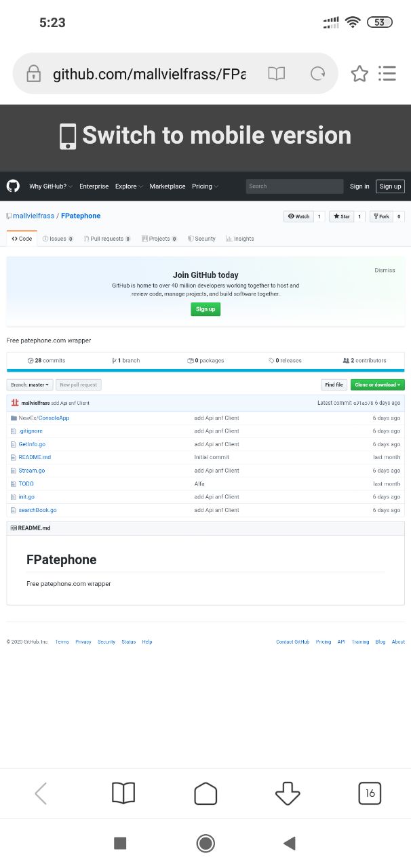Screen dimensions: 411x868
Task: Open footer Privacy link
Action: (83, 642)
